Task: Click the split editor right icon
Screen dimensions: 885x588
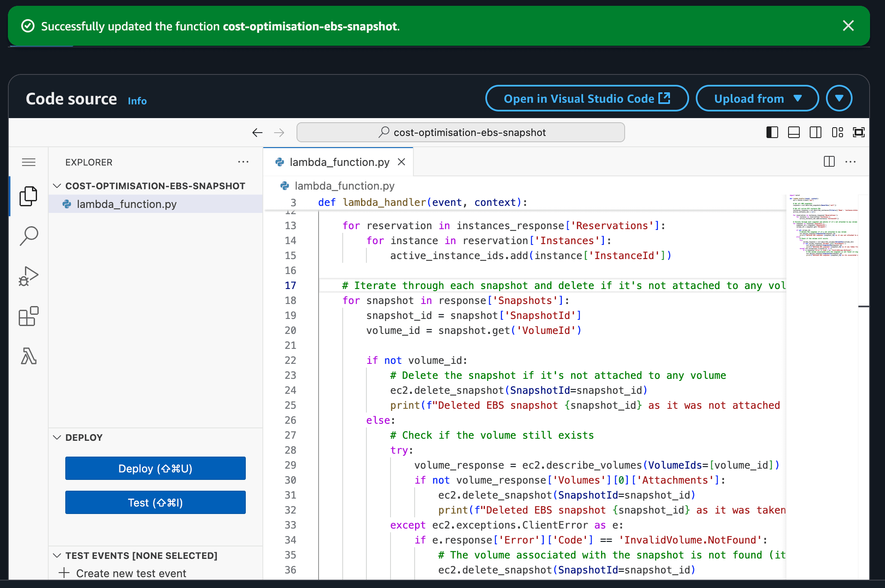Action: [x=829, y=162]
